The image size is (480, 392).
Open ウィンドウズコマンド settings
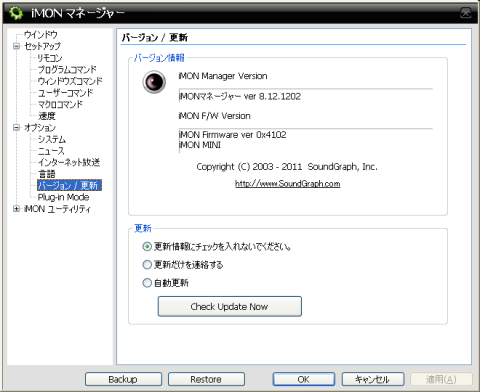(x=70, y=81)
